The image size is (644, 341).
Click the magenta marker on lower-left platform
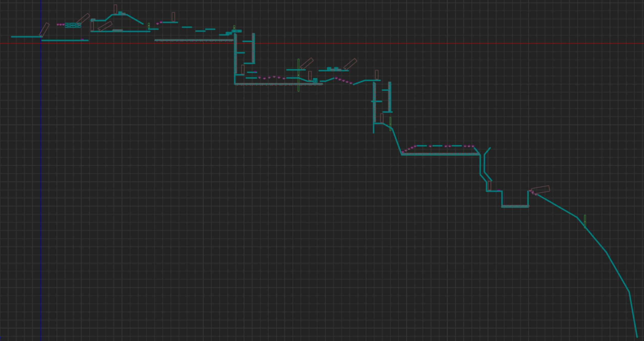click(82, 39)
